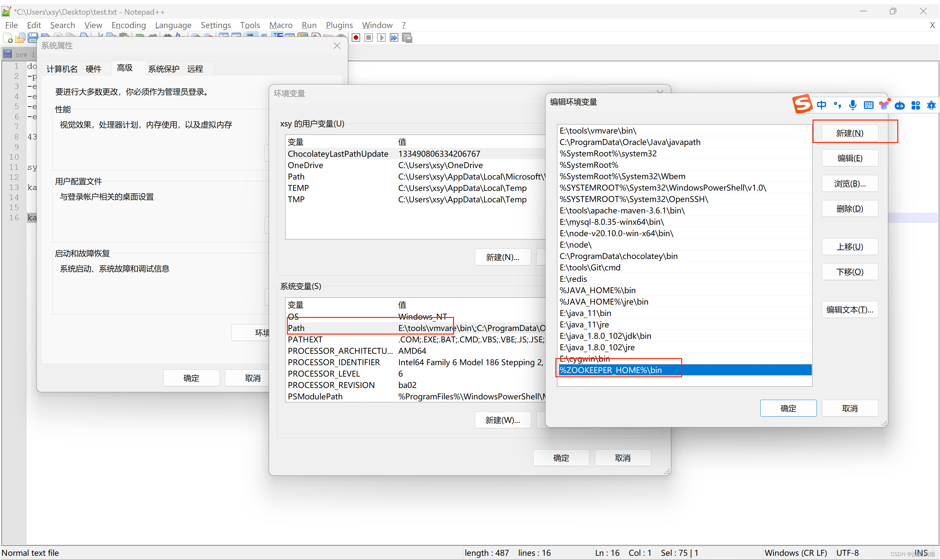Toggle Sogou punctuation mode icon
The height and width of the screenshot is (560, 940).
(x=837, y=105)
